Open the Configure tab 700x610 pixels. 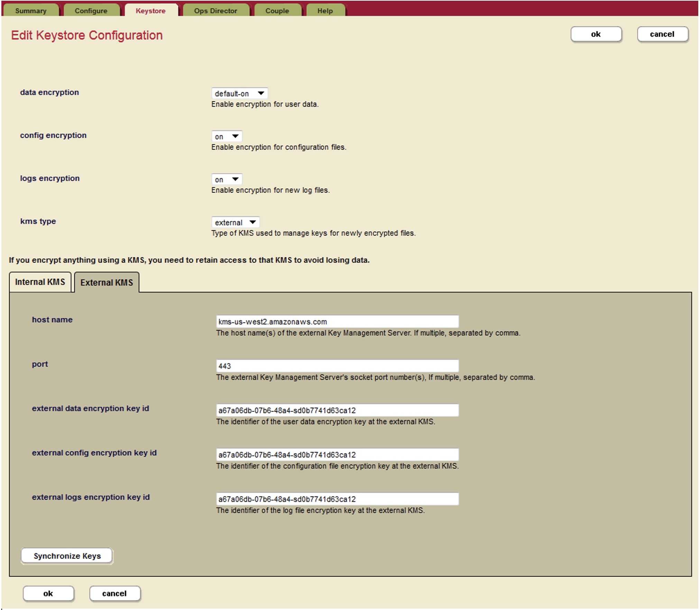tap(91, 10)
